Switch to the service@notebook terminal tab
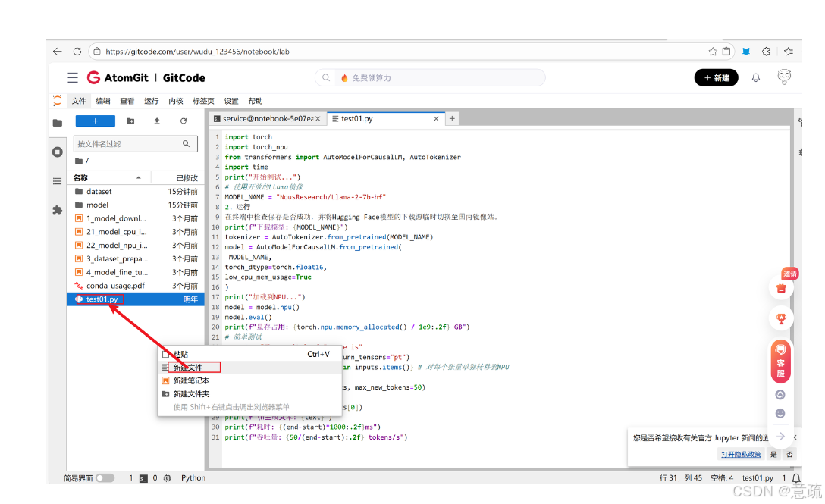 pos(267,119)
